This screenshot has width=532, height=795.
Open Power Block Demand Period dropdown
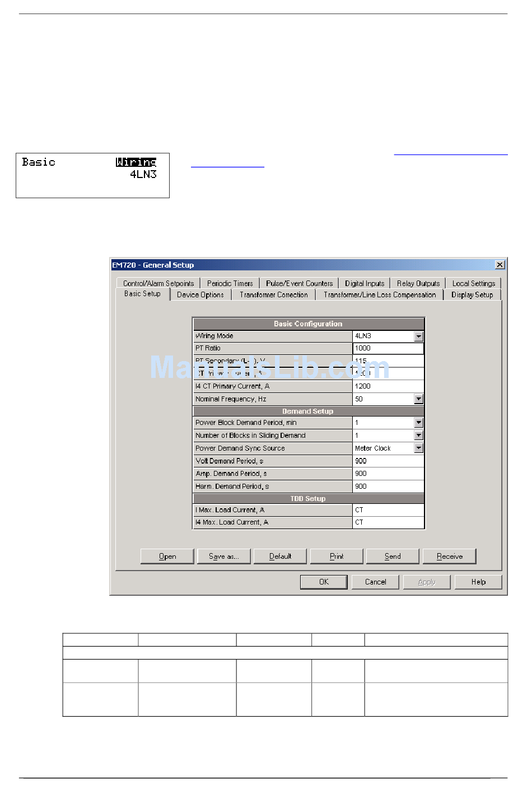coord(419,423)
